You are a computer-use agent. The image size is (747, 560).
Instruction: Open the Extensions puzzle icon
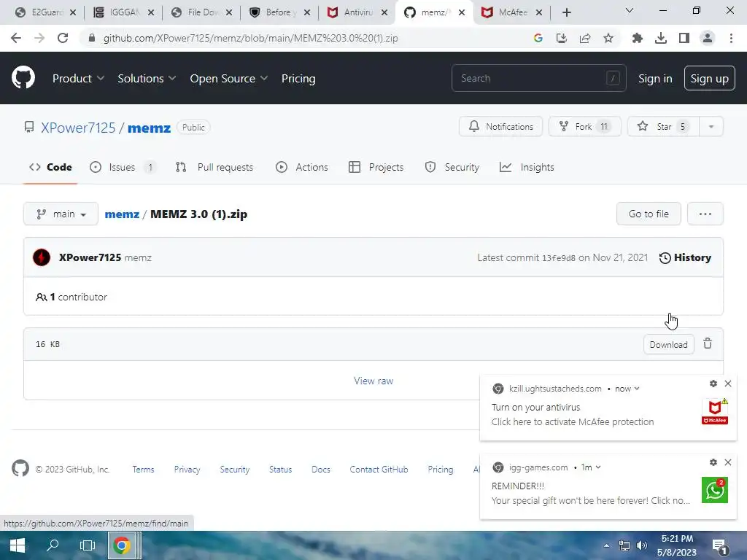tap(637, 38)
